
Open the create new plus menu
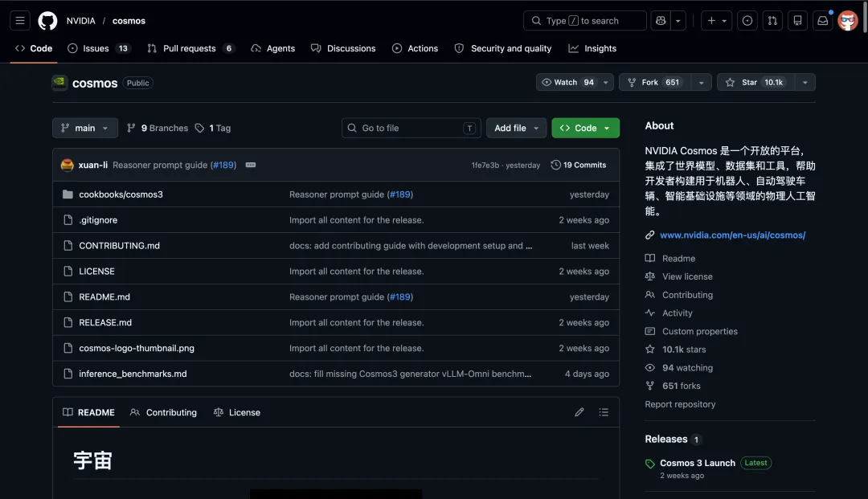pos(716,21)
